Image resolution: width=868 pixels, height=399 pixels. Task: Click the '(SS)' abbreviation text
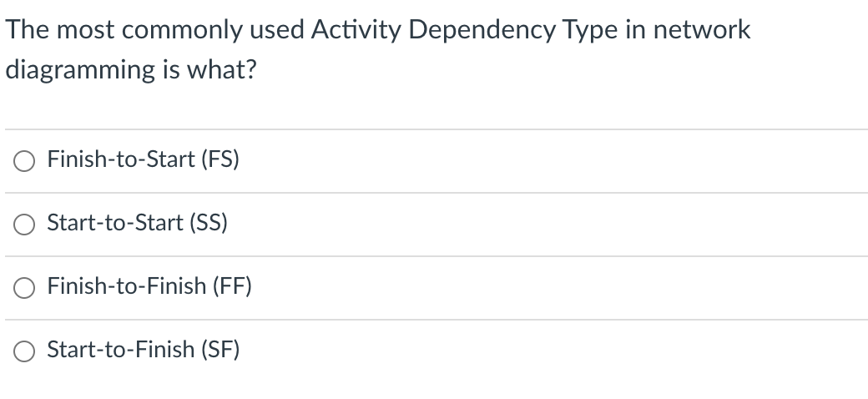209,223
